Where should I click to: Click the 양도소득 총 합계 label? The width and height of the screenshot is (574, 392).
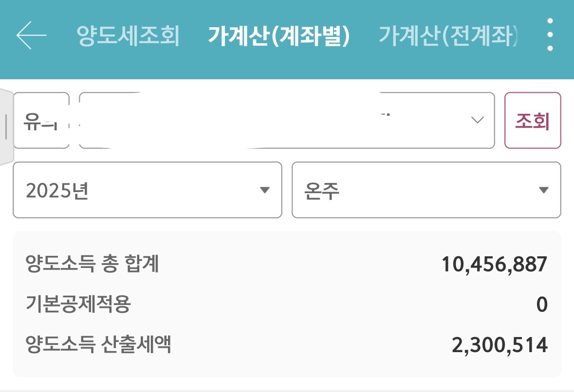(92, 265)
